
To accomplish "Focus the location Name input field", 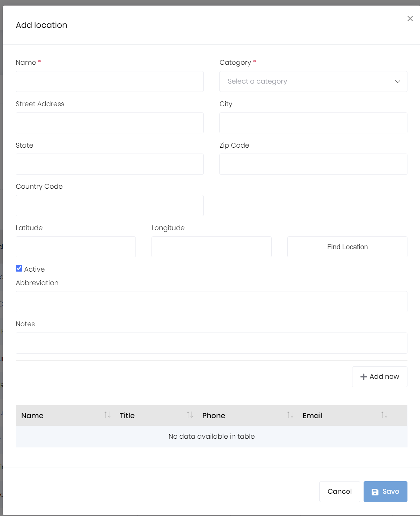I will (110, 81).
